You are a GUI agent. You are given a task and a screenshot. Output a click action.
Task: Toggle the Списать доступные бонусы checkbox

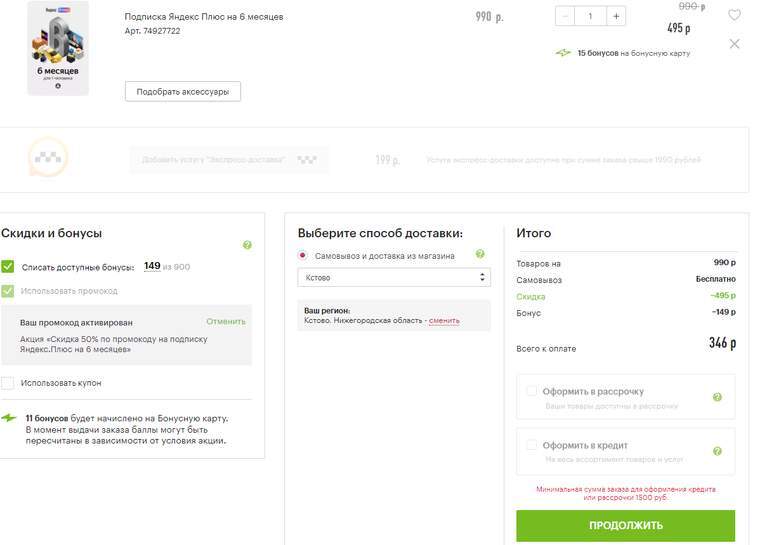coord(8,267)
